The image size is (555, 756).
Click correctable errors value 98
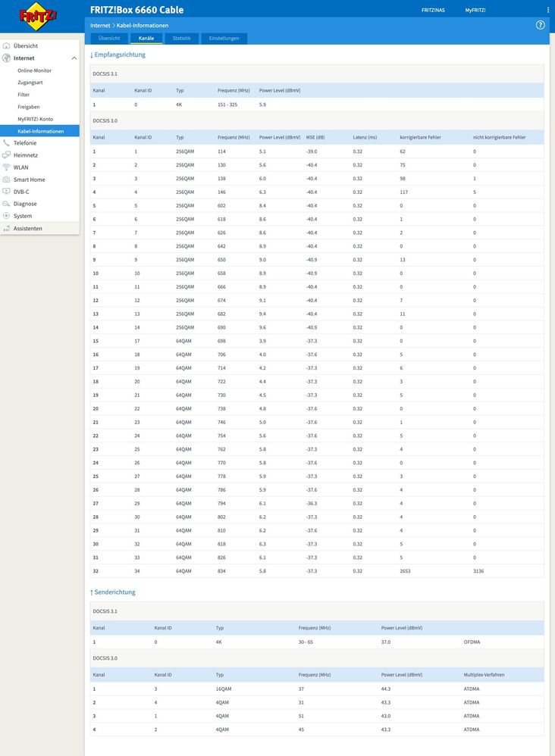[403, 178]
